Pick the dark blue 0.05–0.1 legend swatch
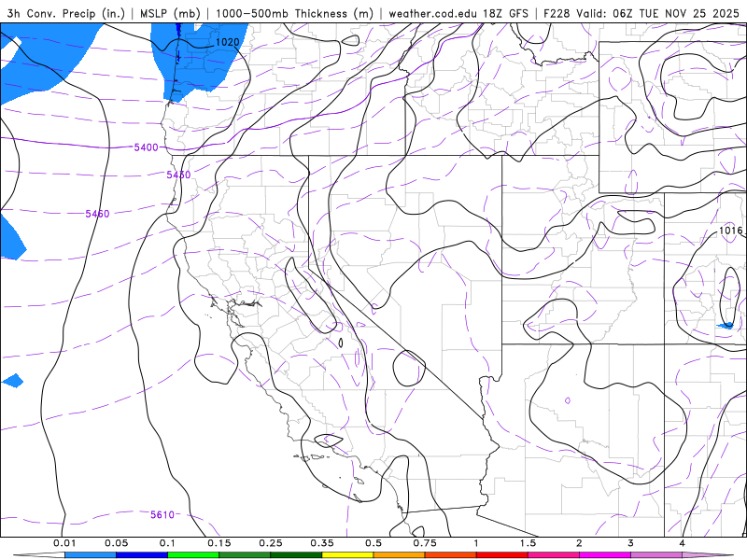The image size is (747, 560). coord(142,555)
